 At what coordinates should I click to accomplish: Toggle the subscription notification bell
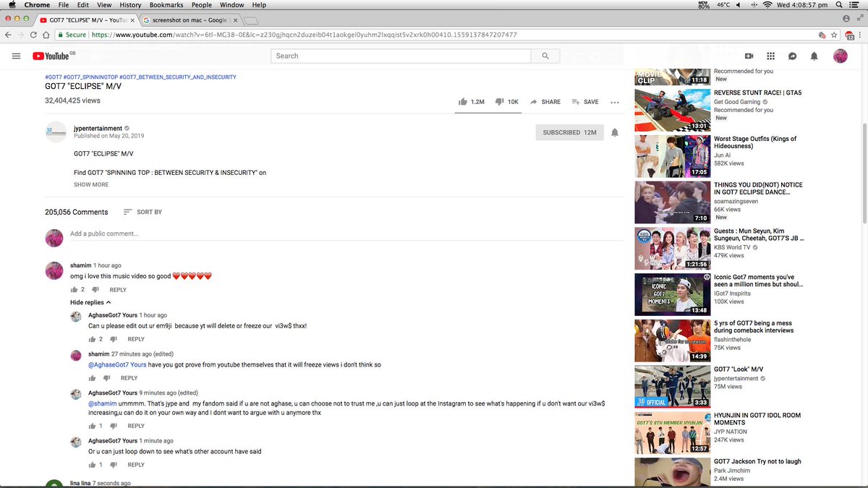pos(615,132)
